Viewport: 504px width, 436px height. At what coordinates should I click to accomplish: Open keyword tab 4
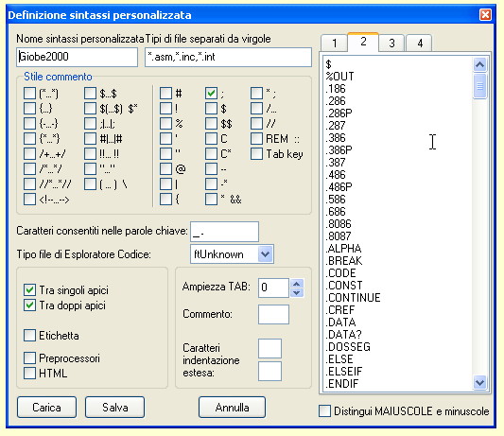click(x=420, y=44)
